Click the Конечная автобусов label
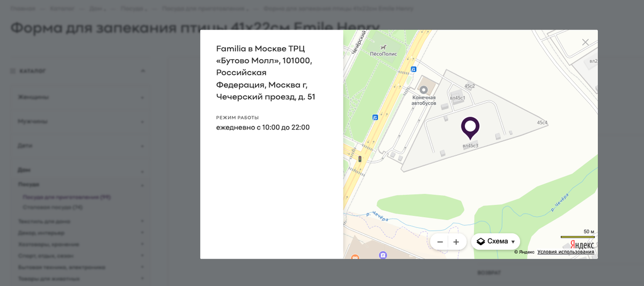Screen dimensions: 644x286 tap(424, 99)
